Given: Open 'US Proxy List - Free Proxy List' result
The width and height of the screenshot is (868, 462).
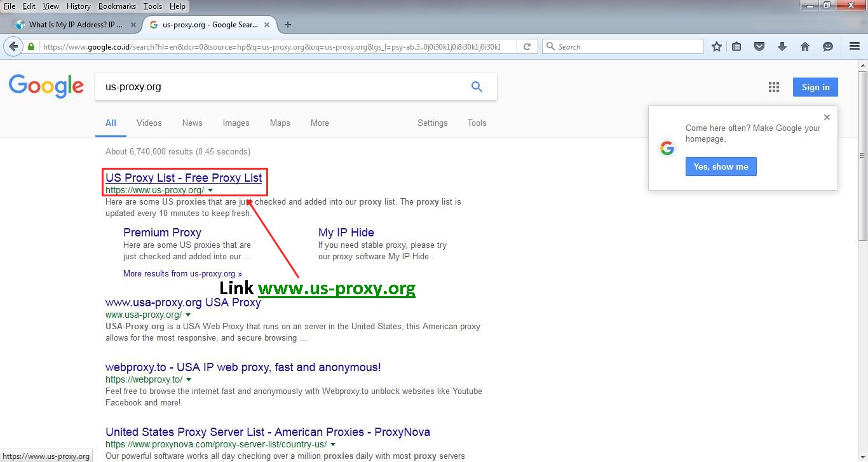Looking at the screenshot, I should click(x=184, y=178).
